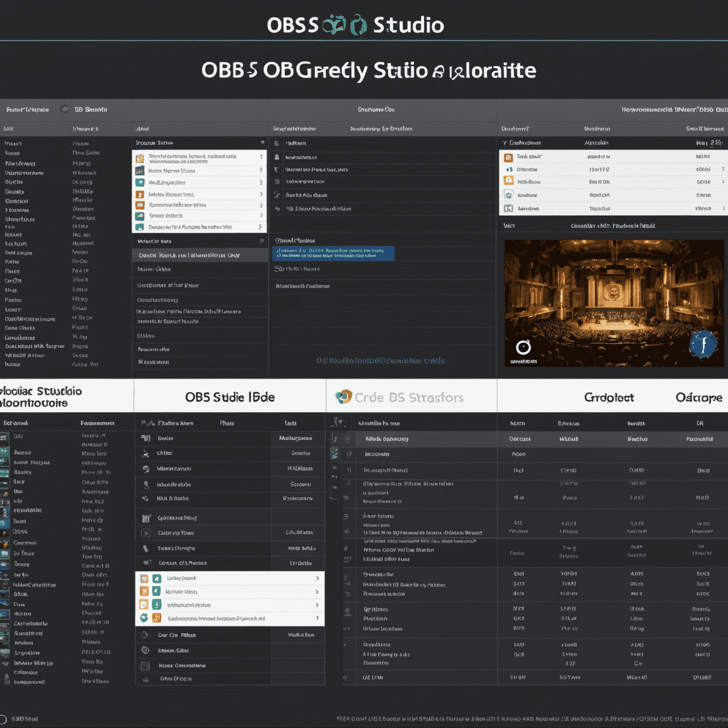Click the orange chat icon beside 'Inqdulooe'
728x728 pixels.
tap(509, 182)
